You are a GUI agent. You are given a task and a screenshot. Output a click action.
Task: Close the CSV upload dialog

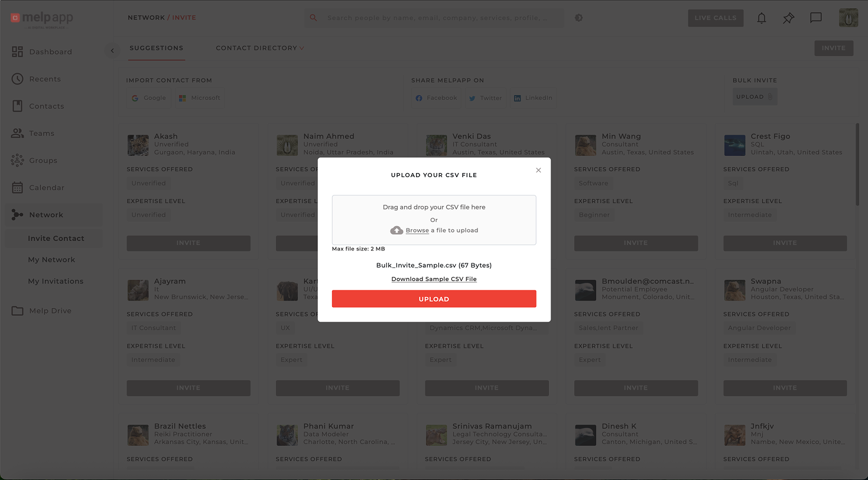538,170
